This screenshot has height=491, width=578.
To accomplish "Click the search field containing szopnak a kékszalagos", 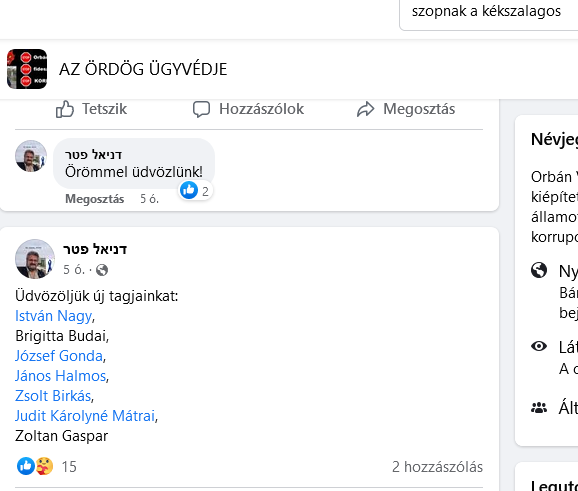I will point(488,13).
